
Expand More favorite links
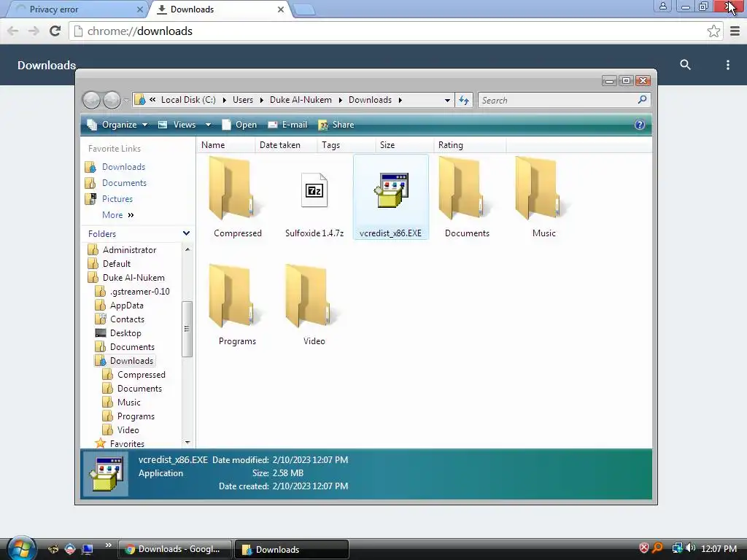pyautogui.click(x=117, y=215)
